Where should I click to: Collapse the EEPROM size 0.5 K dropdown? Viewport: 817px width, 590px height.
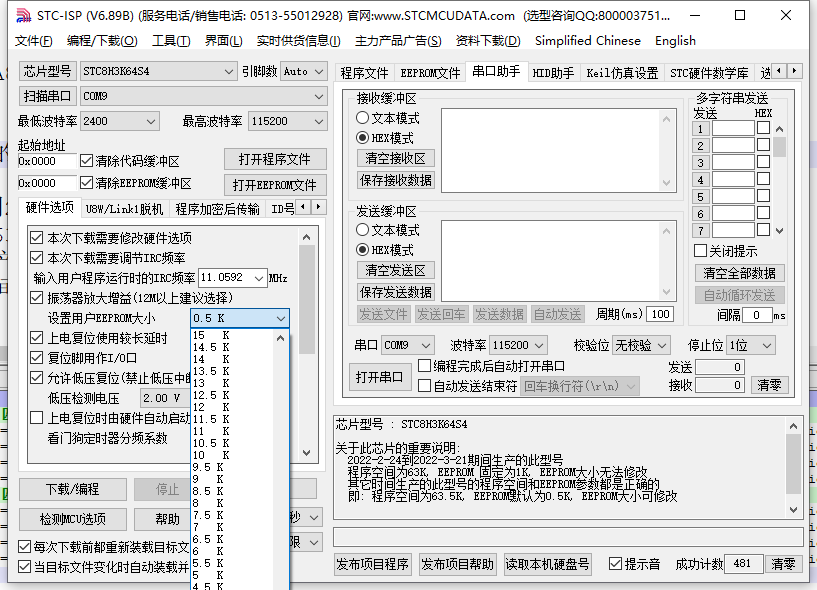point(240,318)
